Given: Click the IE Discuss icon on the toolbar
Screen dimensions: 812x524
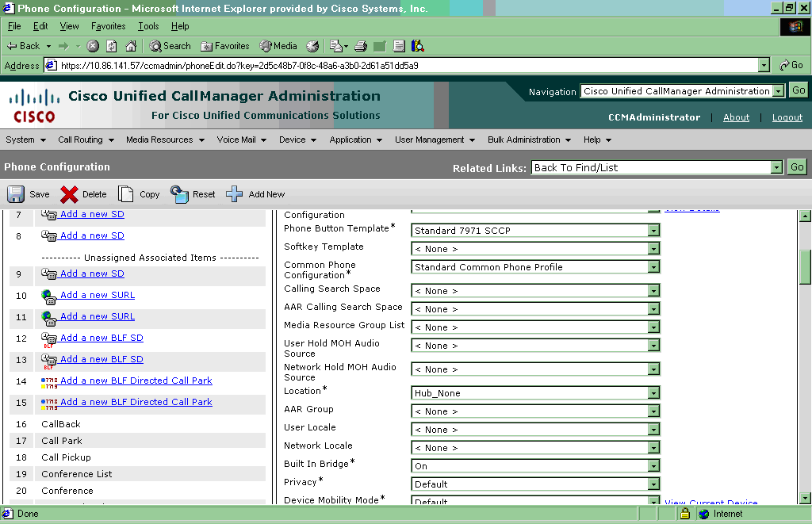Looking at the screenshot, I should tap(399, 46).
